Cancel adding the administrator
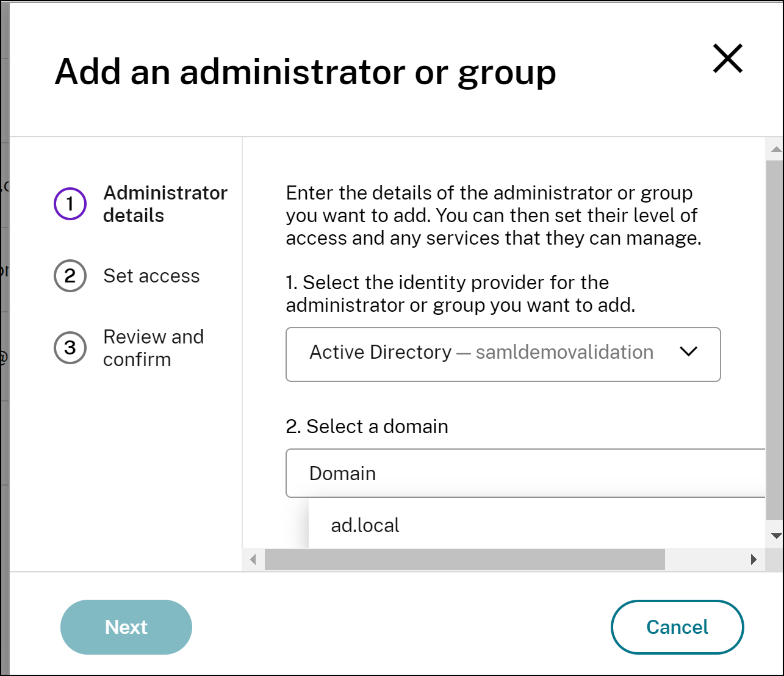Screen dimensions: 784x676 677,627
